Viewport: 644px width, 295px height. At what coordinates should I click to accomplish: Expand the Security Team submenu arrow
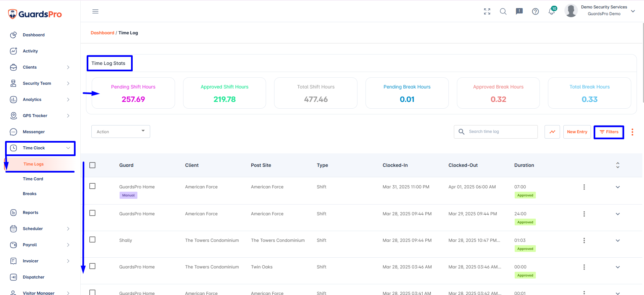[x=68, y=83]
